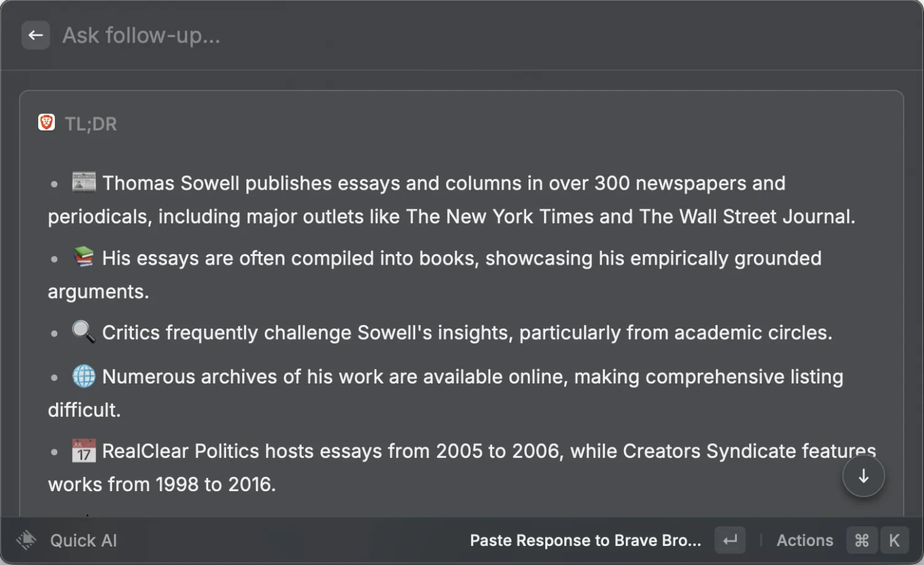
Task: Click the newspaper emoji icon
Action: (x=84, y=182)
